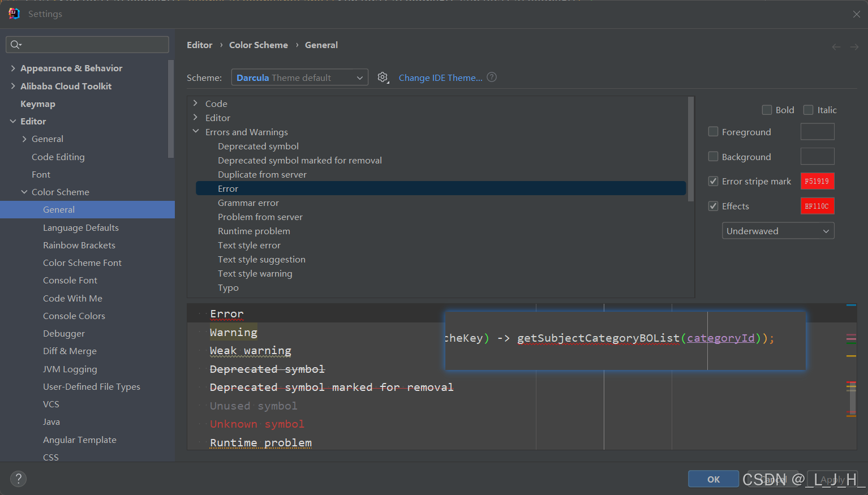Select Grammar error item

[x=248, y=203]
